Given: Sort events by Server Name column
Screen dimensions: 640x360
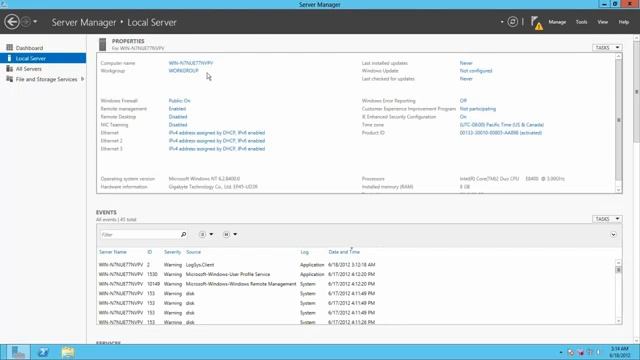Looking at the screenshot, I should point(113,252).
